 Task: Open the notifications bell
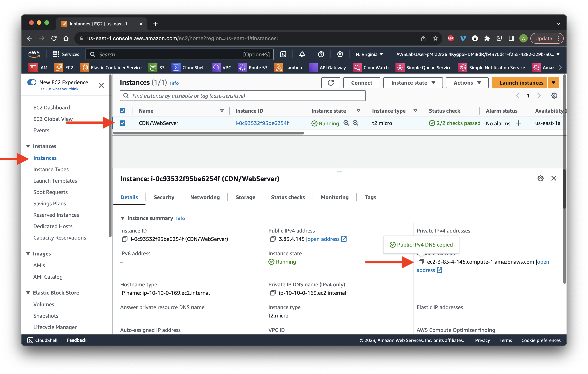[302, 54]
